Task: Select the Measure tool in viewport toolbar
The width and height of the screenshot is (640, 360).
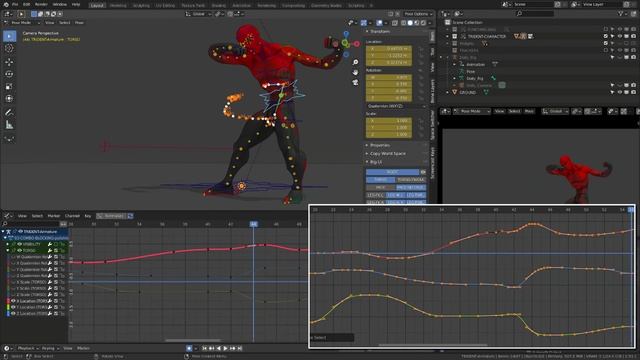Action: click(x=9, y=125)
